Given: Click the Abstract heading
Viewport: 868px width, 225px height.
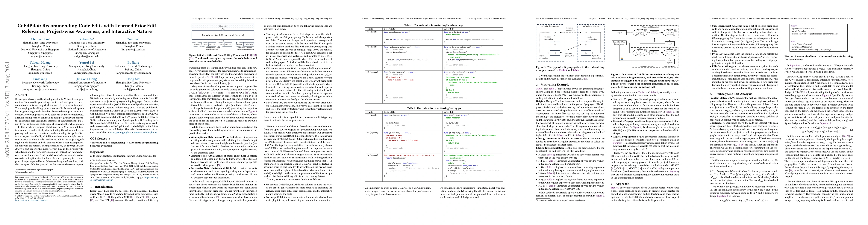Looking at the screenshot, I should [x=21, y=95].
